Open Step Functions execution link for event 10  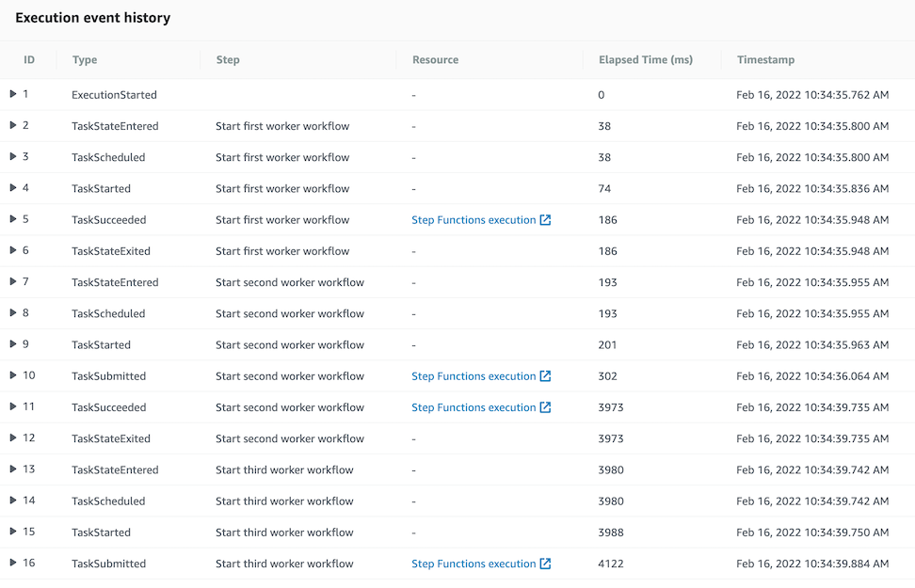click(x=474, y=376)
